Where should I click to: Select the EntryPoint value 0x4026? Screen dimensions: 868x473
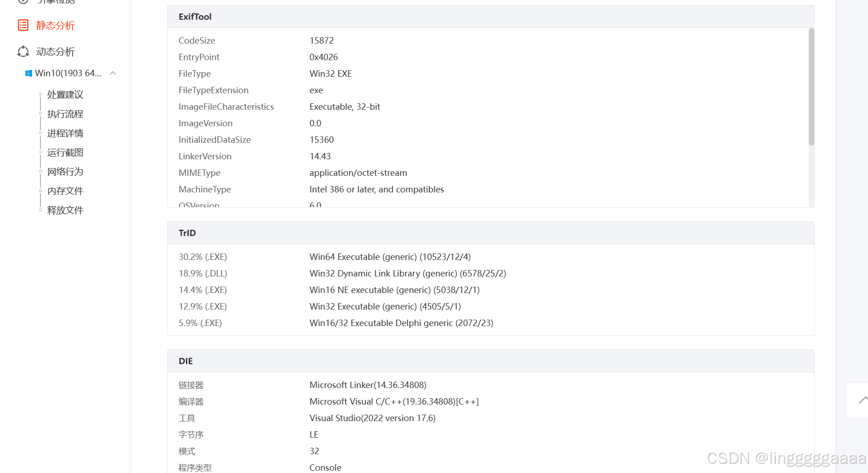(324, 57)
